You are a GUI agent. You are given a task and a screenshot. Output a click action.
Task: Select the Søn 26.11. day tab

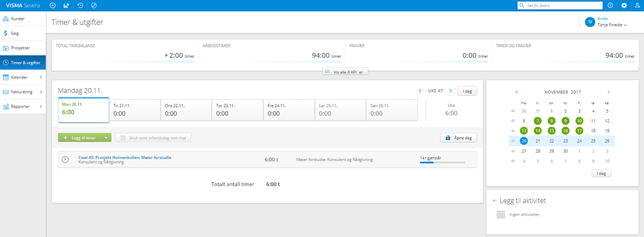391,110
